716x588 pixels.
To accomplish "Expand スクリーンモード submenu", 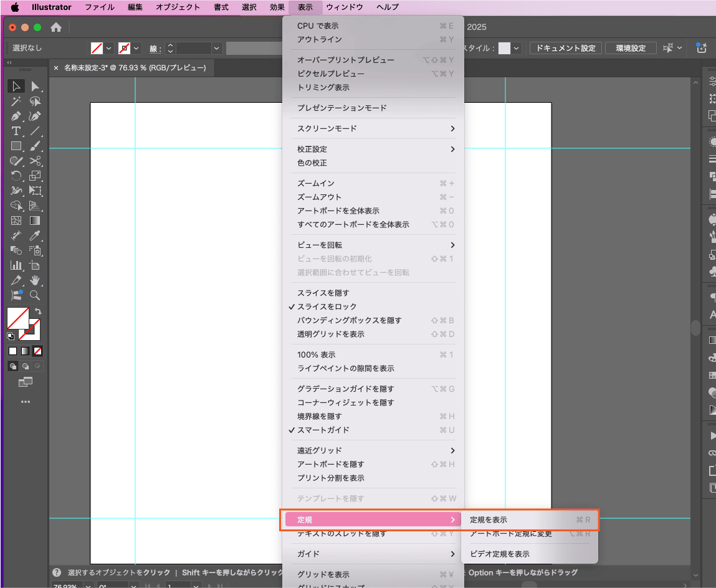I will tap(373, 129).
